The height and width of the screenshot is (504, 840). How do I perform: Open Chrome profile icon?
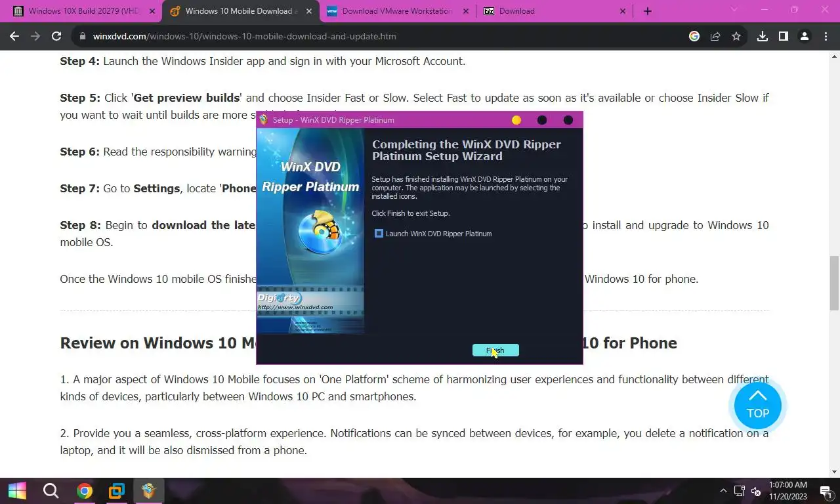(x=805, y=36)
